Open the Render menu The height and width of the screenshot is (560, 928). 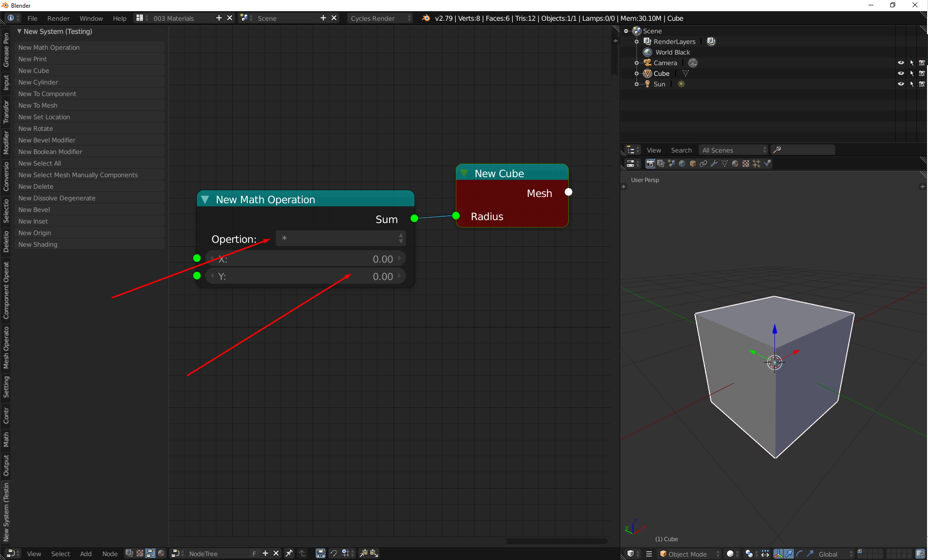click(x=58, y=18)
